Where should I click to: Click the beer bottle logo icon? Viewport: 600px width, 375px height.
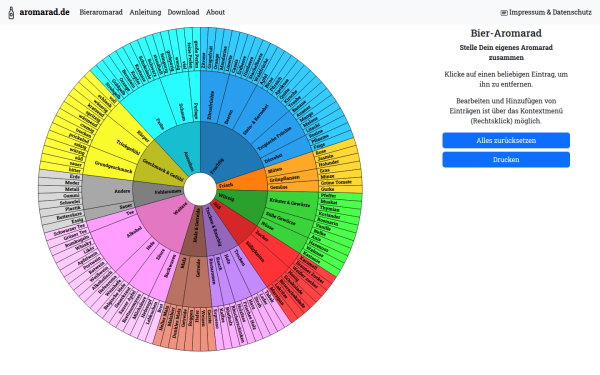point(11,12)
